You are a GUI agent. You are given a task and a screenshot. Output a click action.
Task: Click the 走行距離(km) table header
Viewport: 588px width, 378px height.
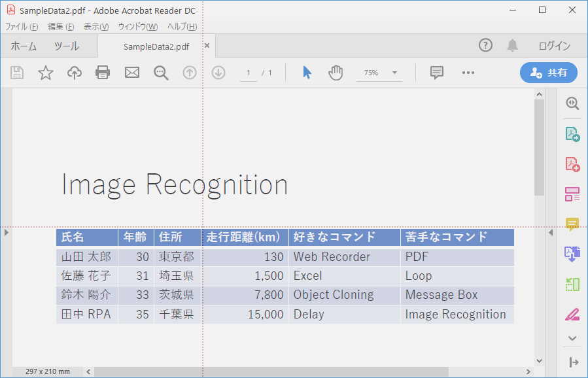tap(243, 237)
